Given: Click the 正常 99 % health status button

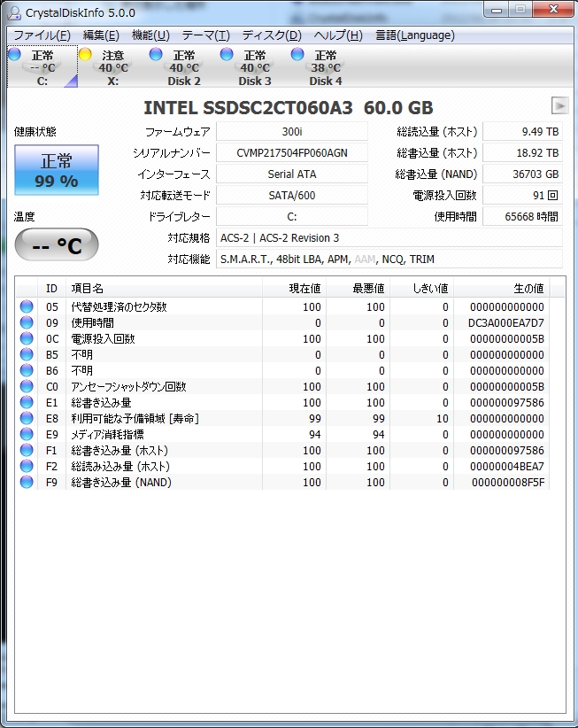Looking at the screenshot, I should pyautogui.click(x=56, y=170).
